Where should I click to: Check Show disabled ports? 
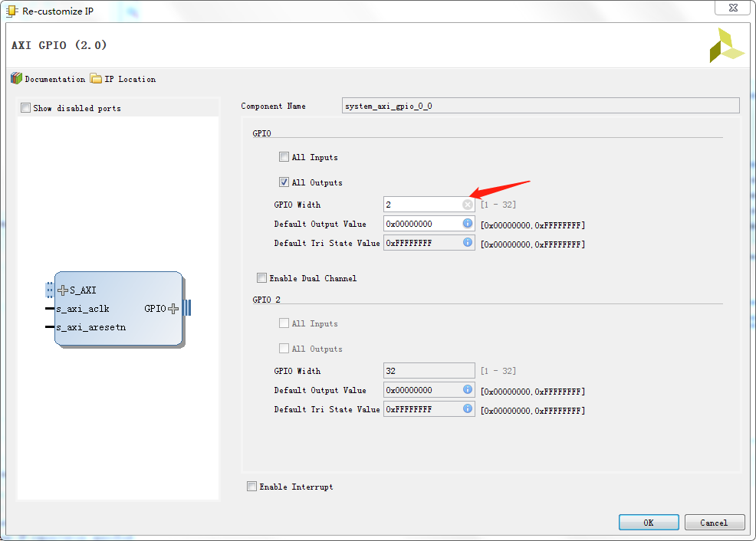26,107
